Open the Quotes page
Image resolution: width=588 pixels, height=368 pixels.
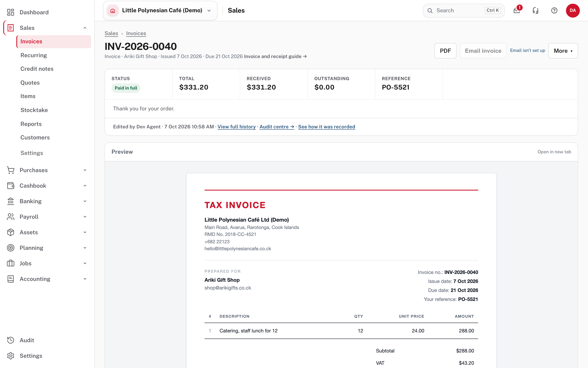(30, 83)
